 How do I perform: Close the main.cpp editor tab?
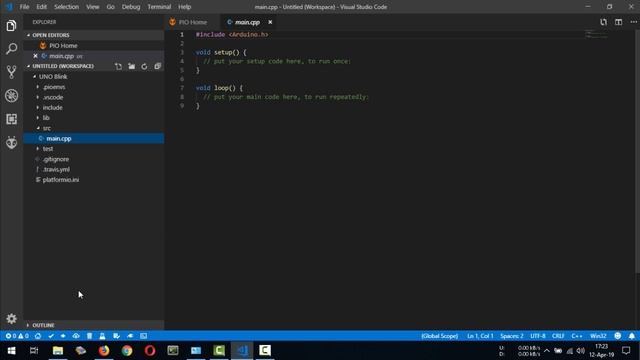(x=270, y=22)
